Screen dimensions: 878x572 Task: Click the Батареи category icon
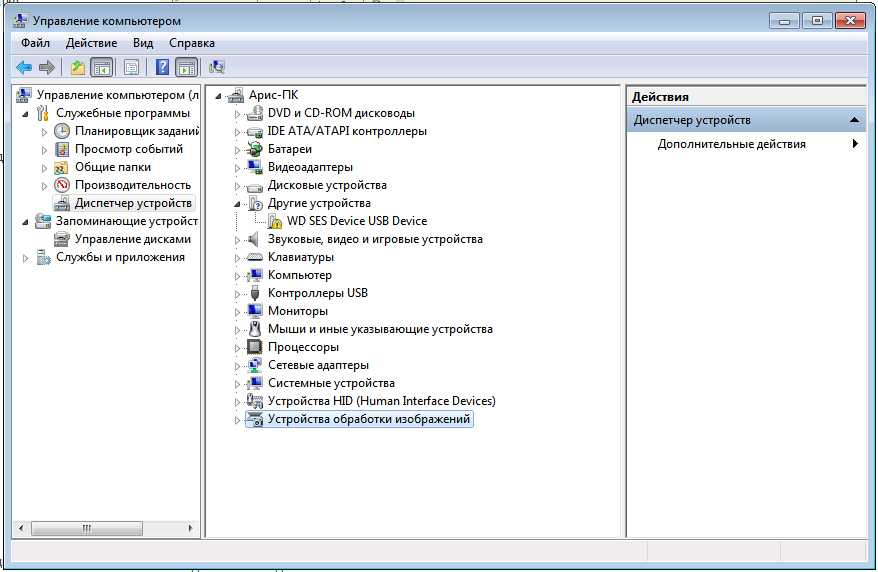255,149
